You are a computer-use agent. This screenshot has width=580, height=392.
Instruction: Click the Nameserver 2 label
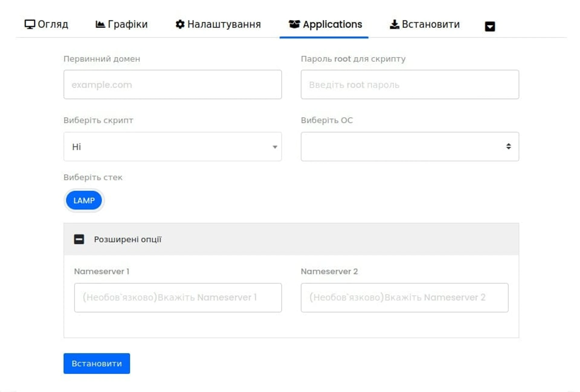329,271
